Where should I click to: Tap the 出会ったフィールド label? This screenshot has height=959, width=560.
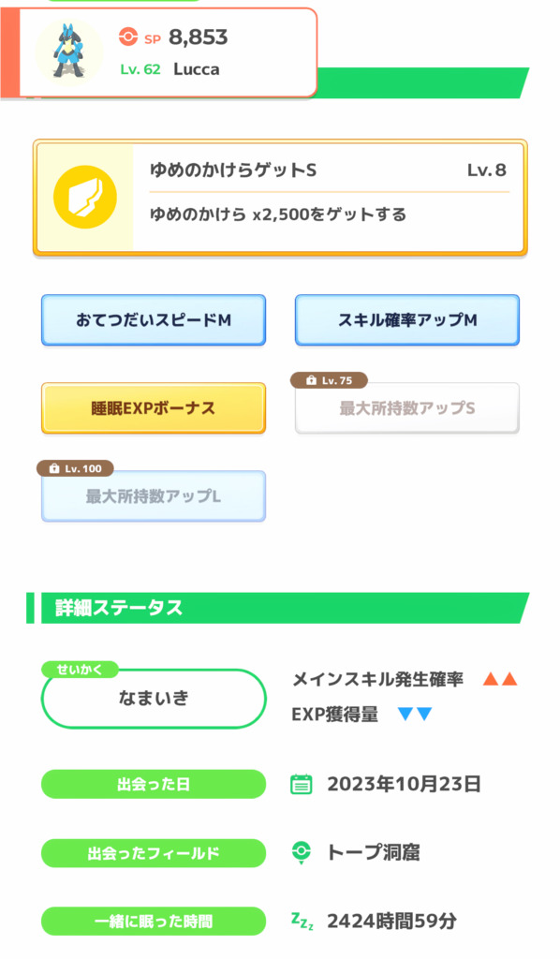click(x=154, y=853)
